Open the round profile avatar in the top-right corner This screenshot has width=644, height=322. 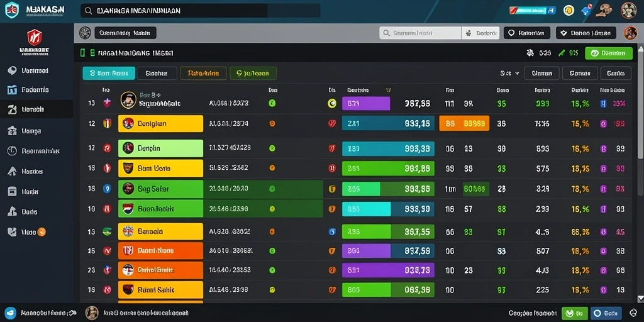click(628, 10)
